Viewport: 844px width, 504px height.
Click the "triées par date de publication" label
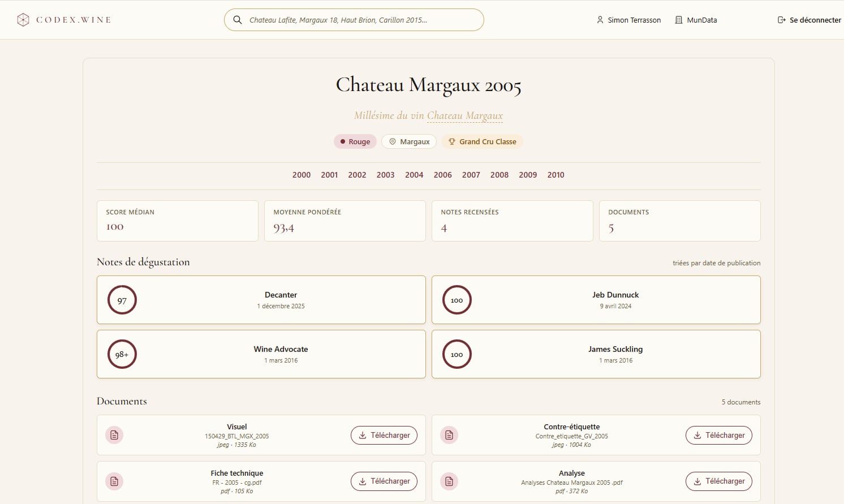pyautogui.click(x=717, y=263)
